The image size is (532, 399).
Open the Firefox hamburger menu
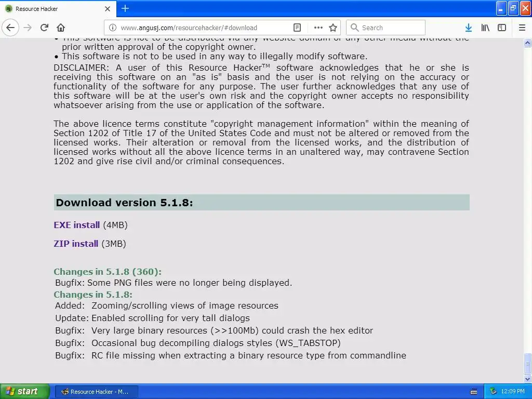pyautogui.click(x=522, y=28)
